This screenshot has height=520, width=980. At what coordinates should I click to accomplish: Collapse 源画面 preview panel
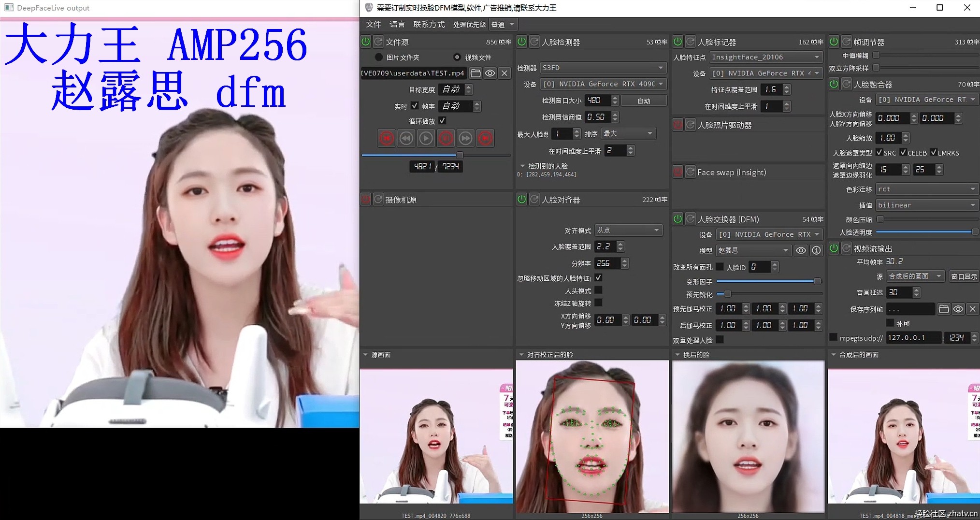pyautogui.click(x=365, y=355)
